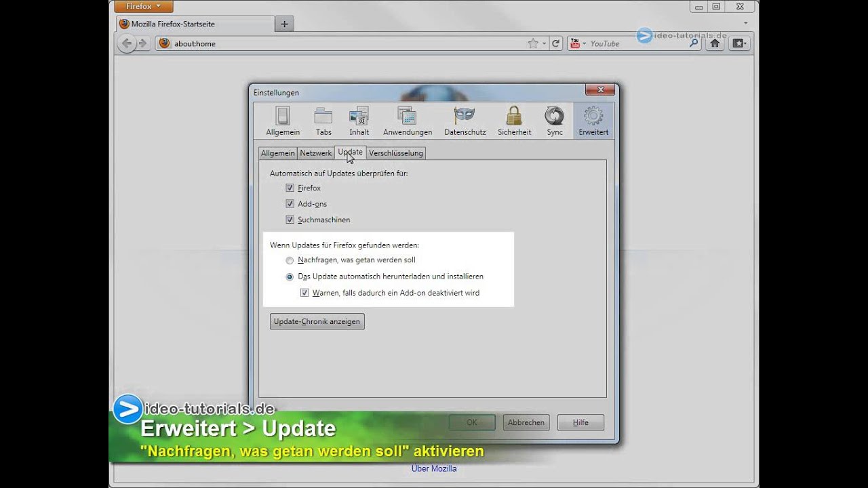This screenshot has height=488, width=868.
Task: Switch to the Update sub-tab
Action: (x=351, y=152)
